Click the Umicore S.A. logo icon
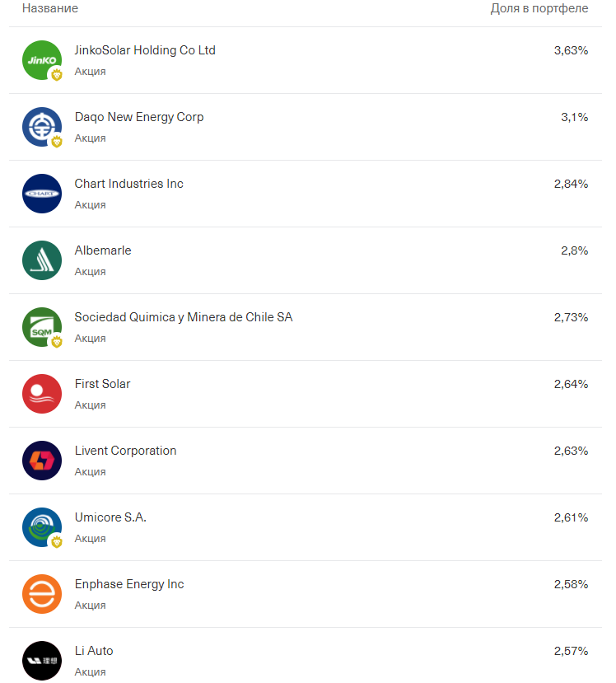The height and width of the screenshot is (683, 616). (x=42, y=527)
